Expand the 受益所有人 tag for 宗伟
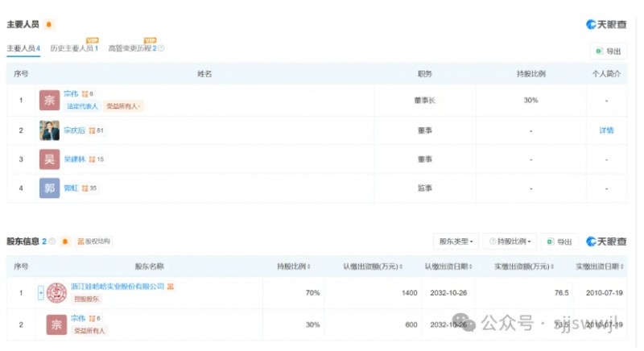 pos(124,106)
